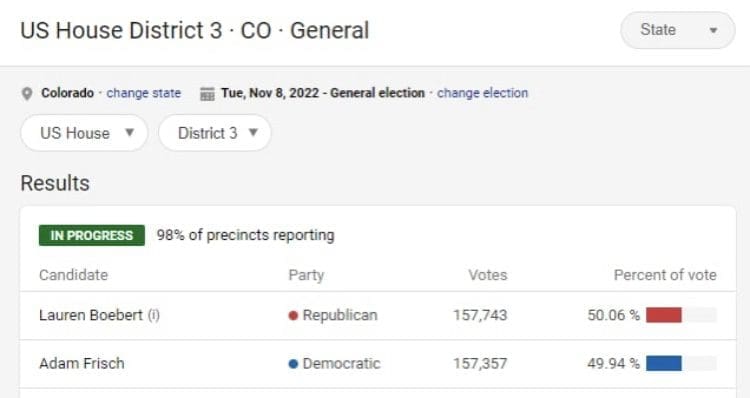Click the location pin icon beside Colorado
750x398 pixels.
[27, 94]
